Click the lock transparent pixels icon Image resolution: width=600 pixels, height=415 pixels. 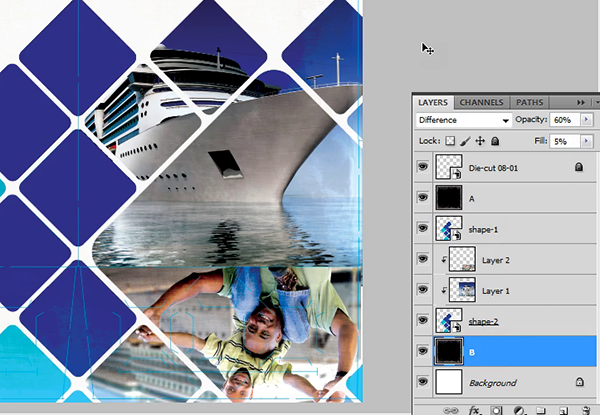tap(450, 141)
